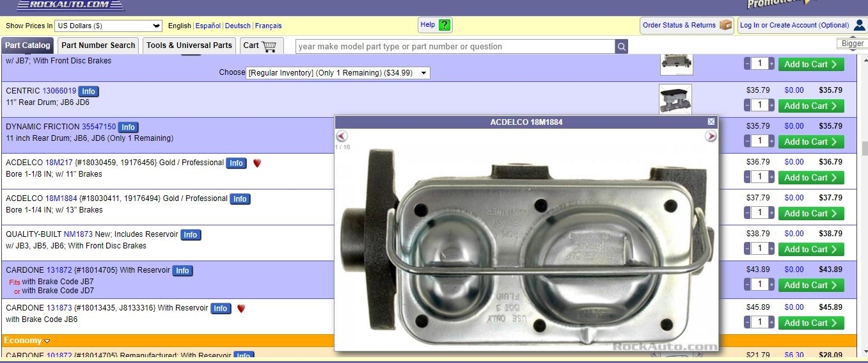Open part number link 35547150
The image size is (868, 363).
pyautogui.click(x=99, y=127)
